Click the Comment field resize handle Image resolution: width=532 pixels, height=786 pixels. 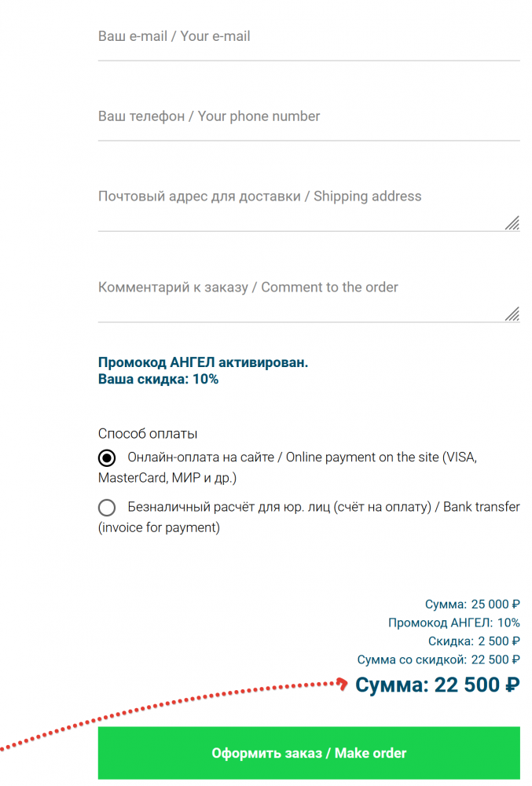click(x=512, y=314)
